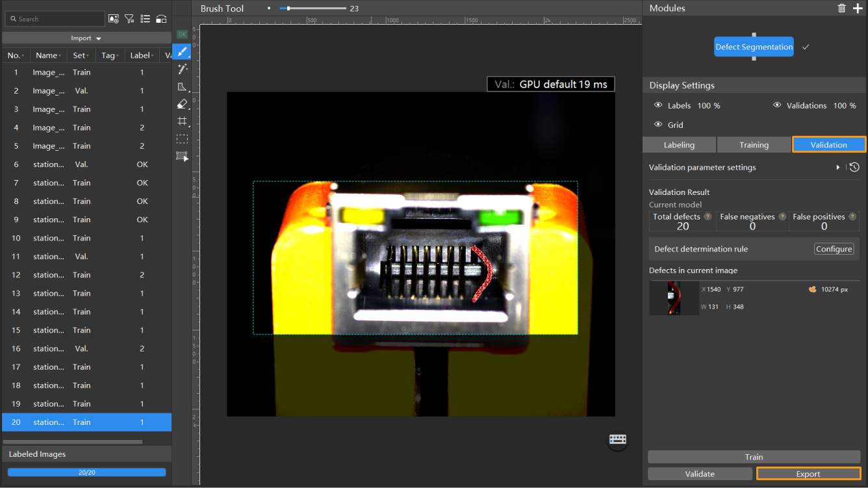Toggle Labels visibility eye
The width and height of the screenshot is (868, 488).
pyautogui.click(x=658, y=105)
